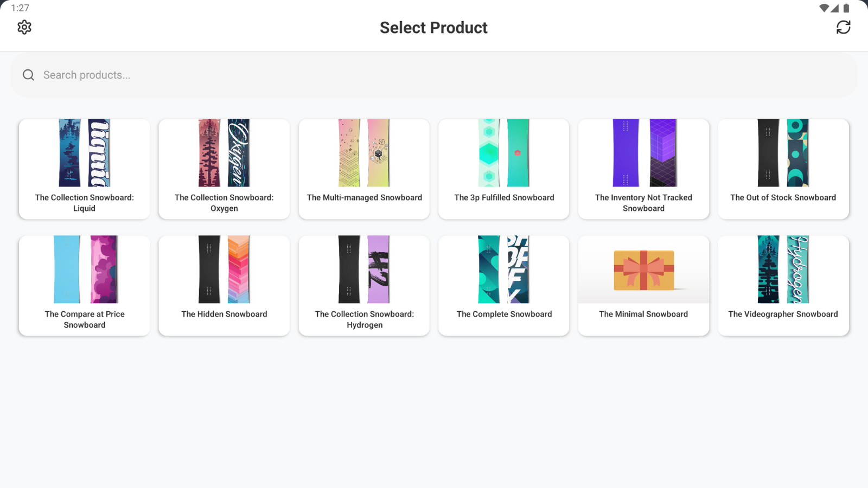Open The Collection Snowboard: Hydrogen card
Viewport: 868px width, 488px height.
pyautogui.click(x=364, y=286)
